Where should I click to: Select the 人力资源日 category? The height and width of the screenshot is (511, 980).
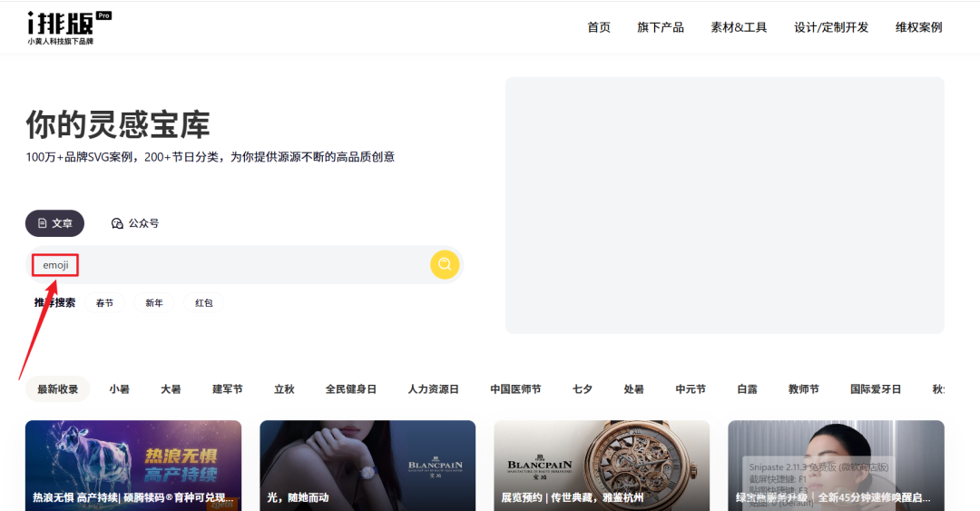tap(433, 389)
